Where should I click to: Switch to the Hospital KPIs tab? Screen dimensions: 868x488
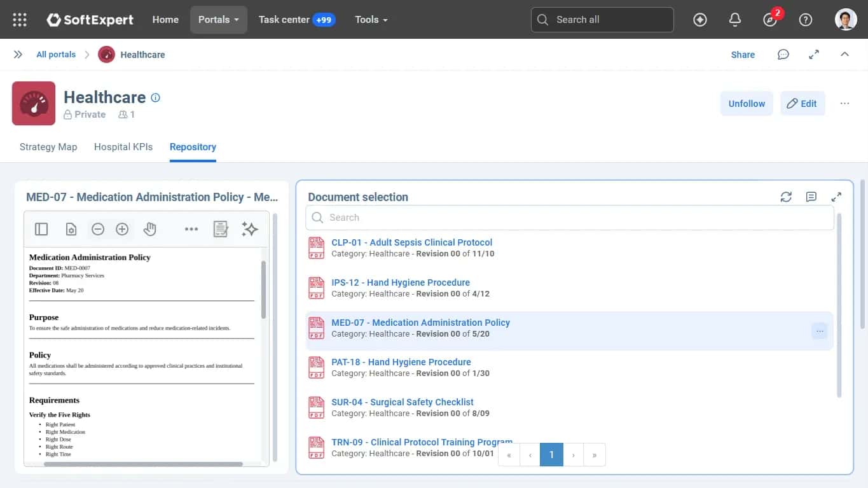coord(123,147)
